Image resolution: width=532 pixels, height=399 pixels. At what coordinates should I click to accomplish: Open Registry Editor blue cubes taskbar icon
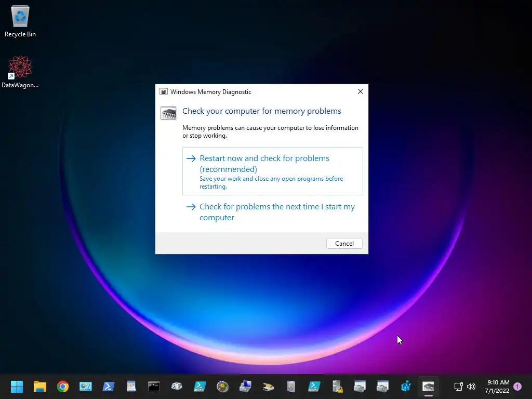405,387
